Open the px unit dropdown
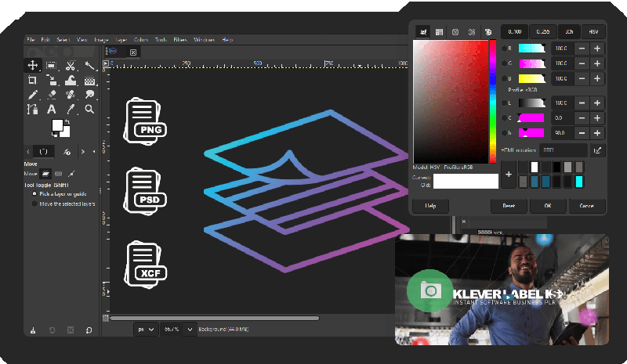The width and height of the screenshot is (627, 364). coord(143,330)
